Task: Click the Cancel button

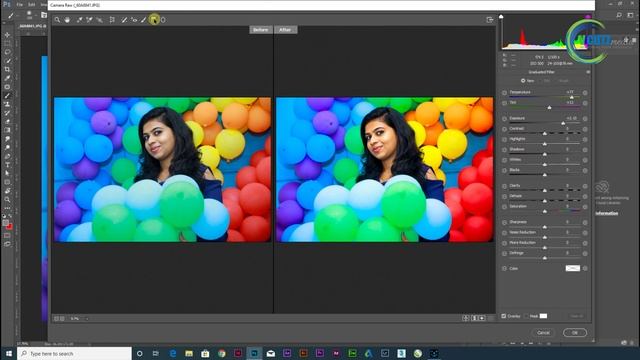Action: pyautogui.click(x=543, y=333)
